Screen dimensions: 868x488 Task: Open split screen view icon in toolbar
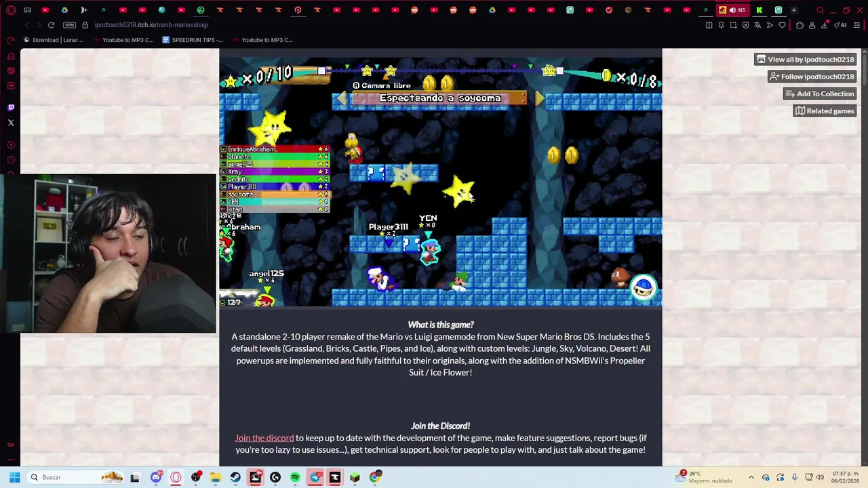709,25
